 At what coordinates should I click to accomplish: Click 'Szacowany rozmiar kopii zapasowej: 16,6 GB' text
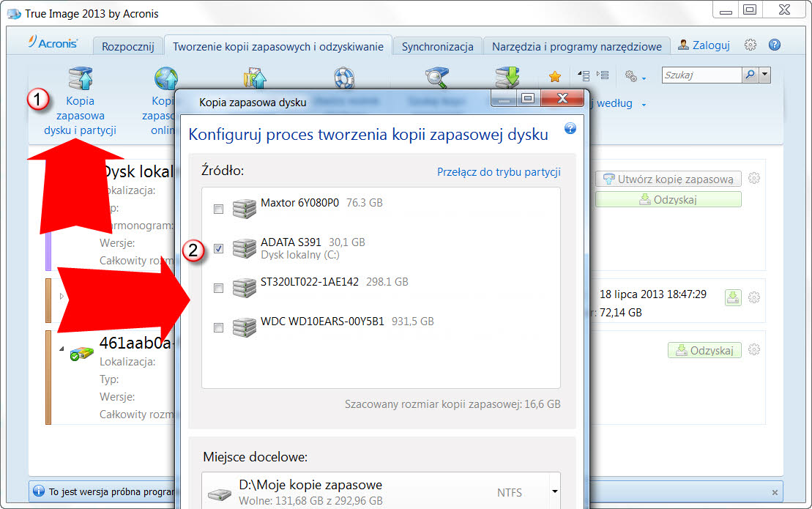pos(452,404)
